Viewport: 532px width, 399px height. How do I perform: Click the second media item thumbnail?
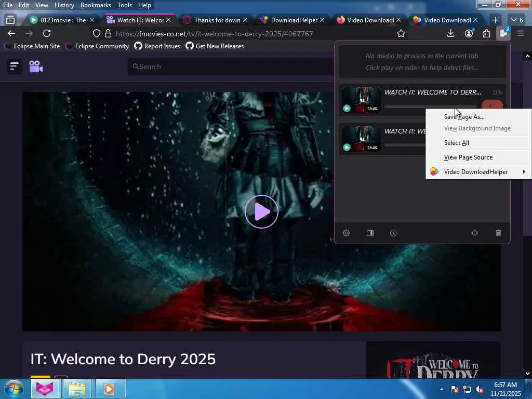pyautogui.click(x=361, y=139)
